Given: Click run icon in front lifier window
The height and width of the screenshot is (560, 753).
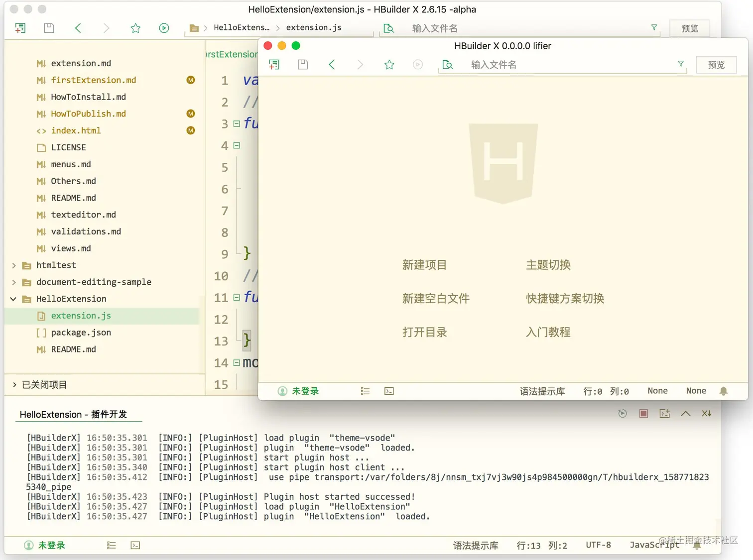Looking at the screenshot, I should [418, 64].
